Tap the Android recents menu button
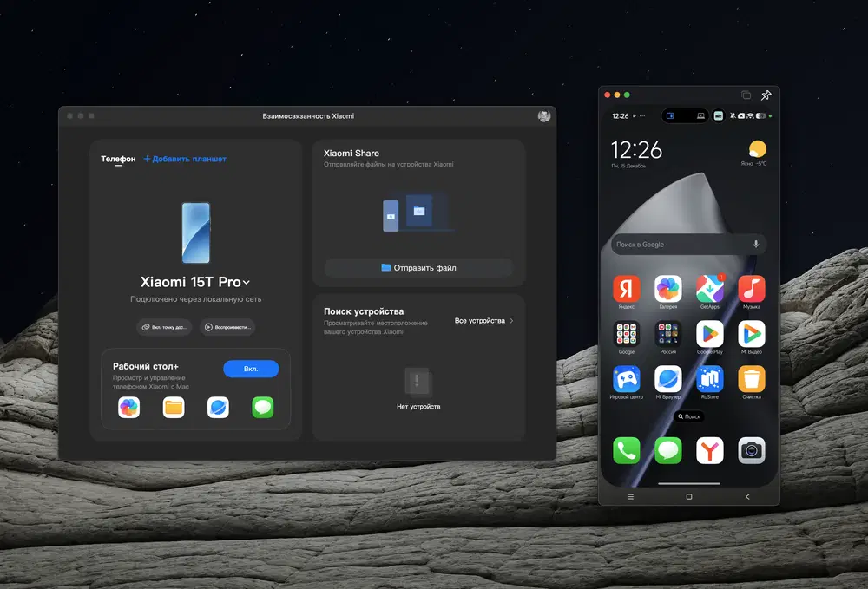 (x=630, y=497)
